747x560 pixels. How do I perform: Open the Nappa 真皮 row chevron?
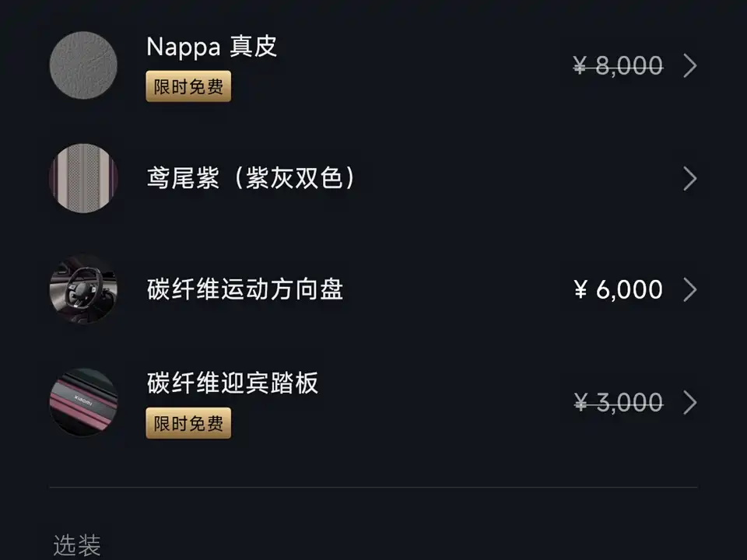pos(689,66)
